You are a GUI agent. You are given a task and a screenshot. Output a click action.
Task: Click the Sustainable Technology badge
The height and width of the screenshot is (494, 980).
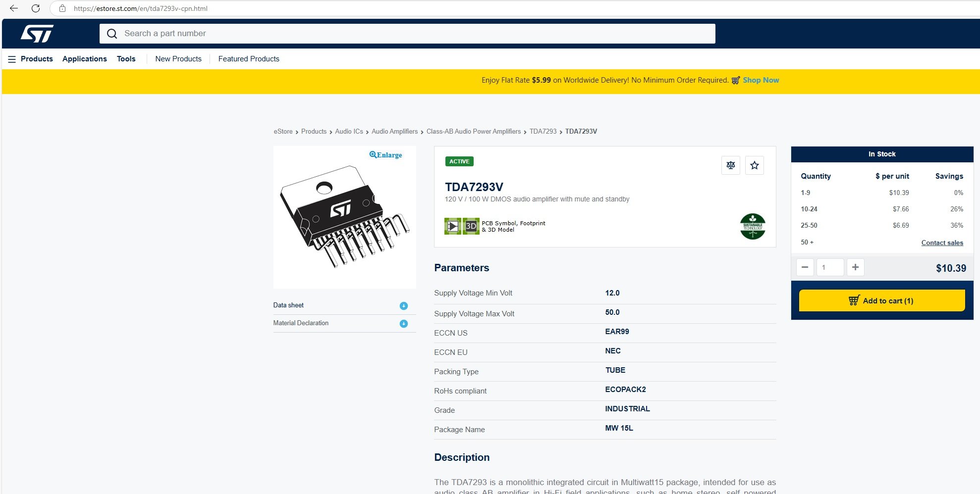click(x=753, y=226)
